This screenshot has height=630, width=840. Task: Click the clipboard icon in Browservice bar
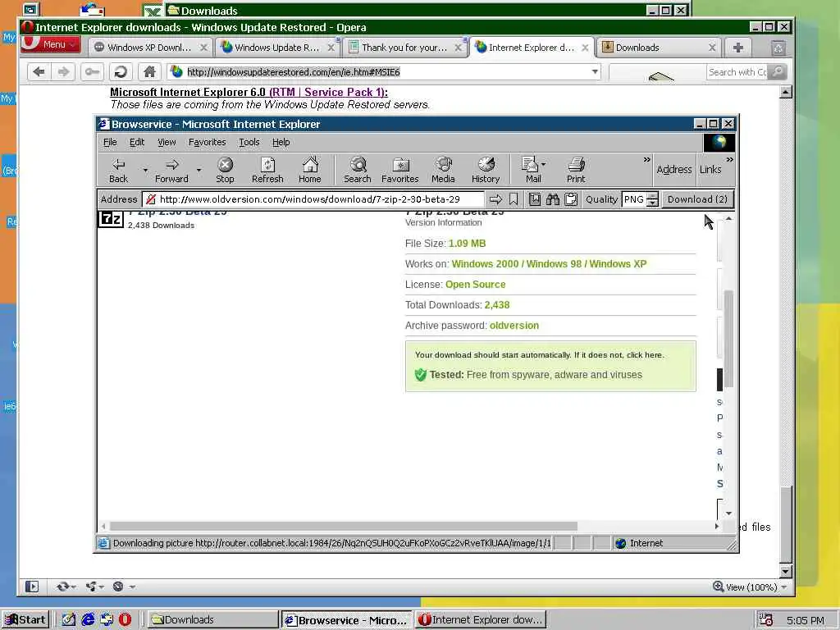point(571,199)
